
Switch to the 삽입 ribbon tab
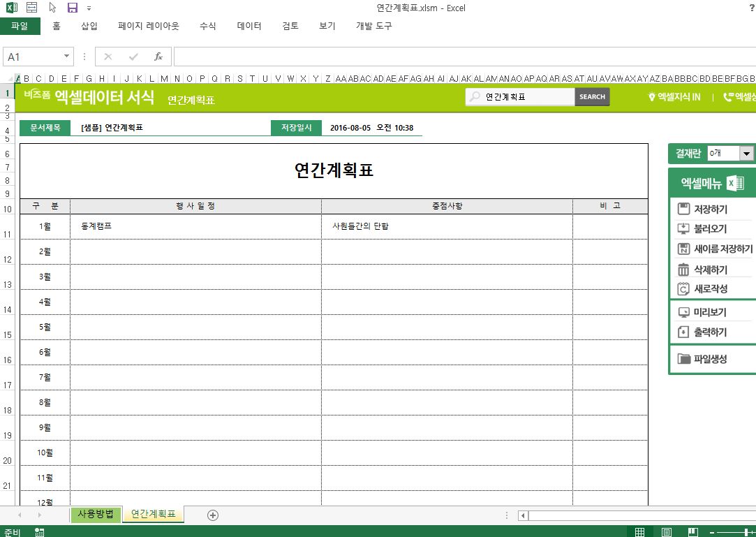point(89,26)
